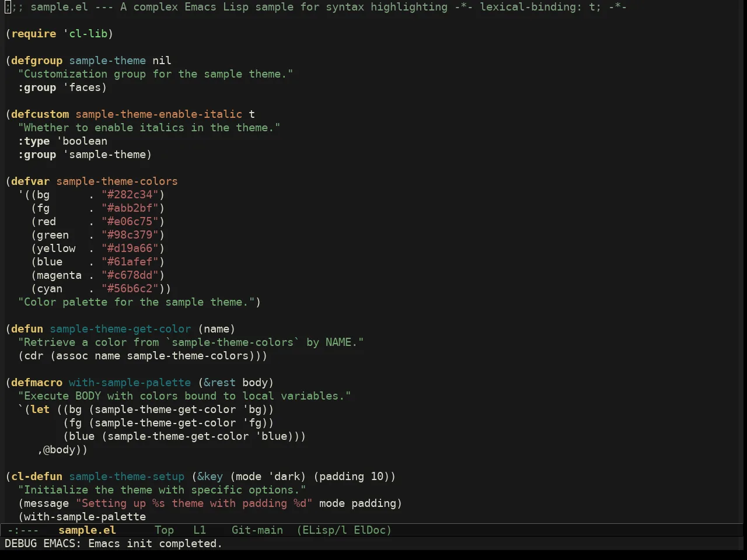Screen dimensions: 747x560
Task: Click the 'faces symbol
Action: coord(82,87)
